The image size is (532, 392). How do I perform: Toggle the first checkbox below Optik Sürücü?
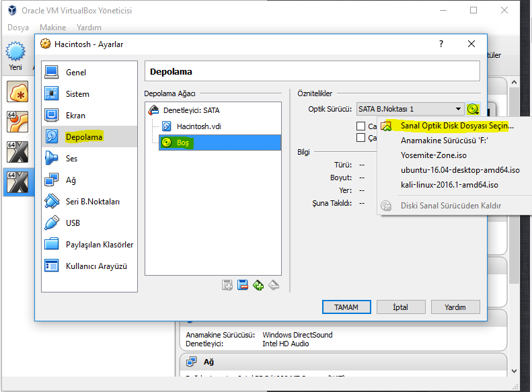[360, 126]
